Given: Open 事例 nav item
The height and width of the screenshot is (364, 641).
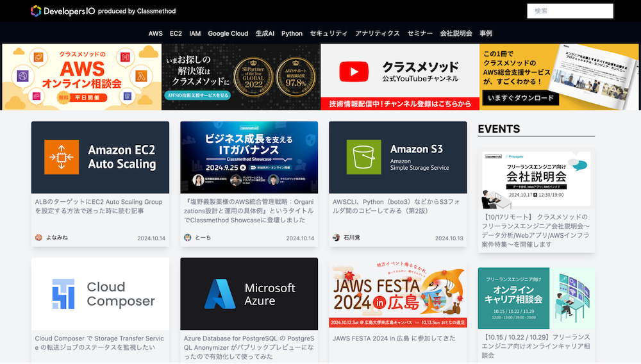Looking at the screenshot, I should coord(486,33).
